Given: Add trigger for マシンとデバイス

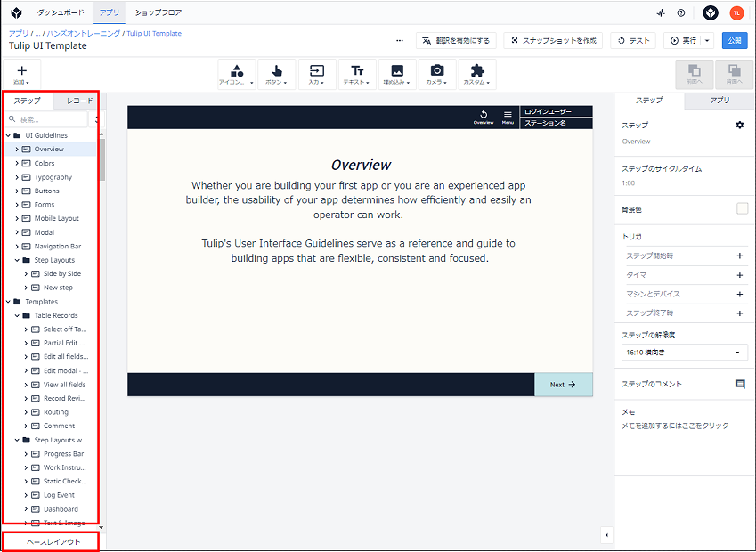Looking at the screenshot, I should tap(740, 294).
